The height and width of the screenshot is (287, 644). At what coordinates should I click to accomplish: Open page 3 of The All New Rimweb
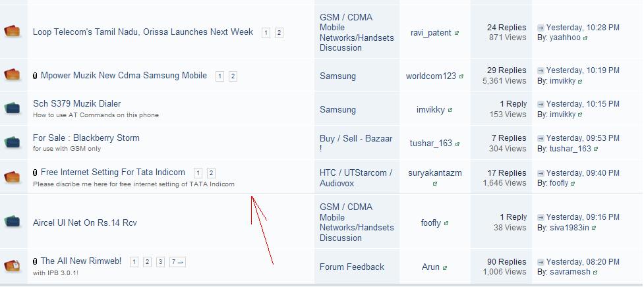tap(160, 262)
